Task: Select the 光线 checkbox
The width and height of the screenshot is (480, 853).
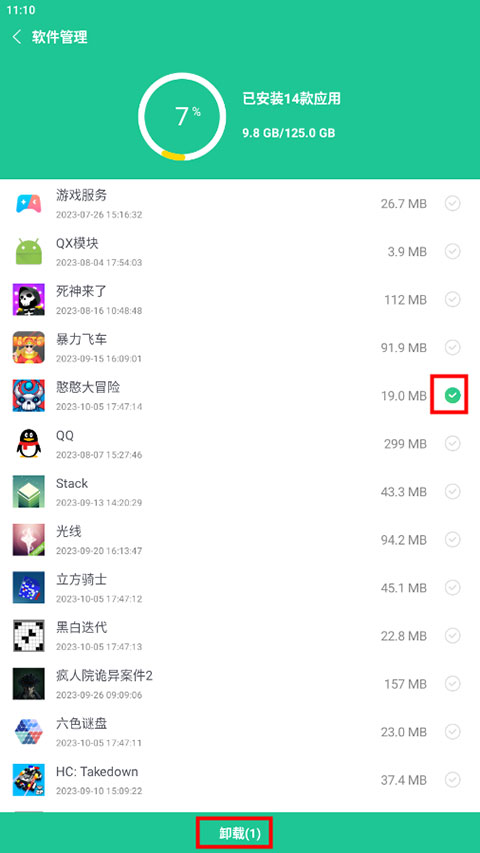Action: 452,539
